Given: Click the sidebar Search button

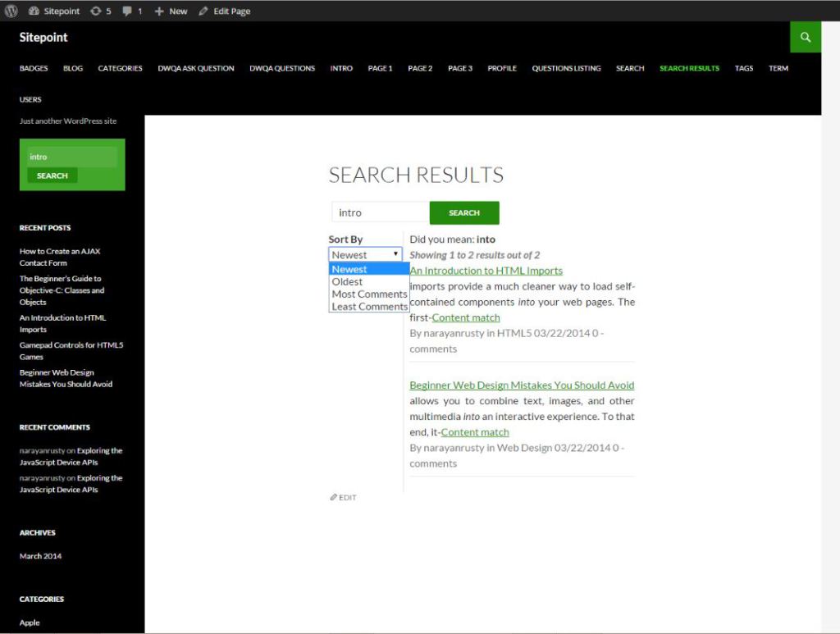Looking at the screenshot, I should [52, 176].
